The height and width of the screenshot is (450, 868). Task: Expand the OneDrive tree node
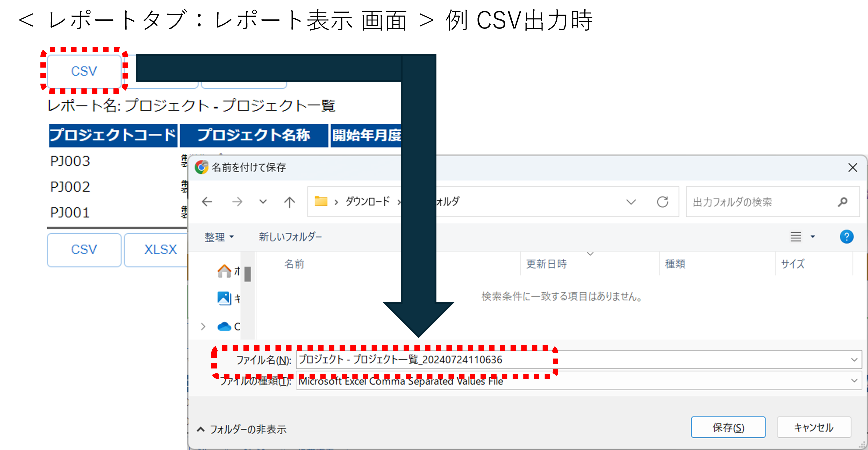click(203, 327)
